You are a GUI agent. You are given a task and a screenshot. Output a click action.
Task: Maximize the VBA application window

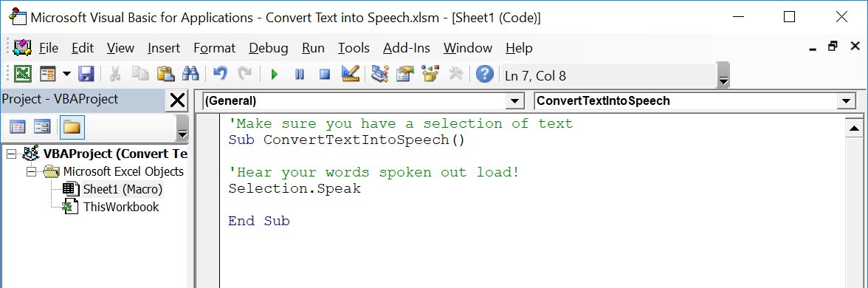click(790, 17)
